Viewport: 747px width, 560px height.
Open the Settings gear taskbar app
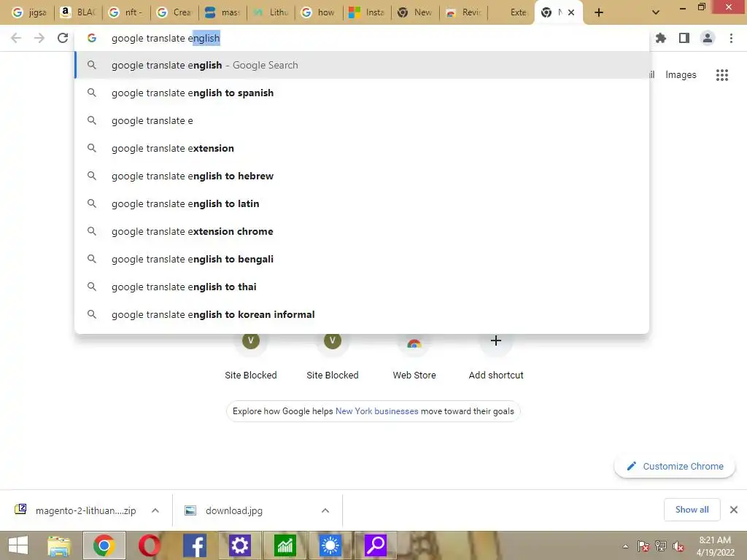[239, 545]
